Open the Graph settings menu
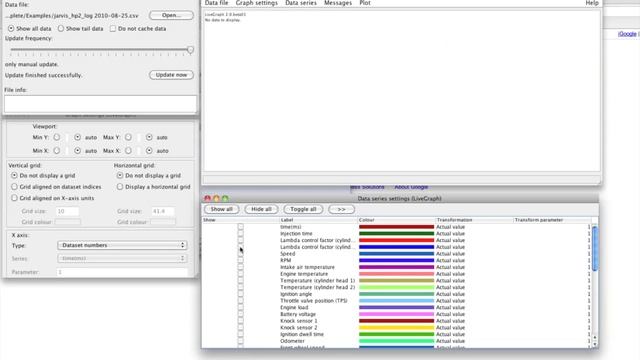This screenshot has height=360, width=640. 256,3
